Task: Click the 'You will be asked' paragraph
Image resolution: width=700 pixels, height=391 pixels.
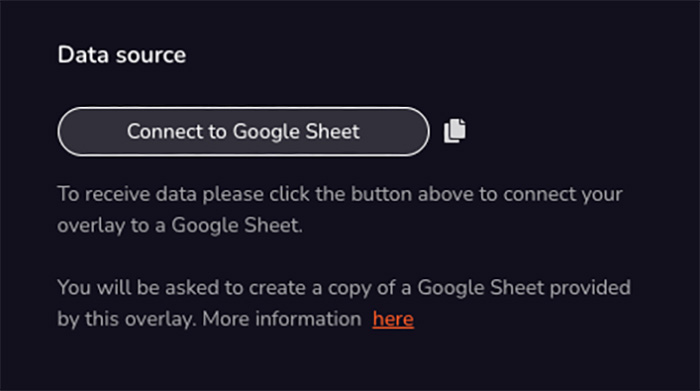Action: click(x=344, y=304)
